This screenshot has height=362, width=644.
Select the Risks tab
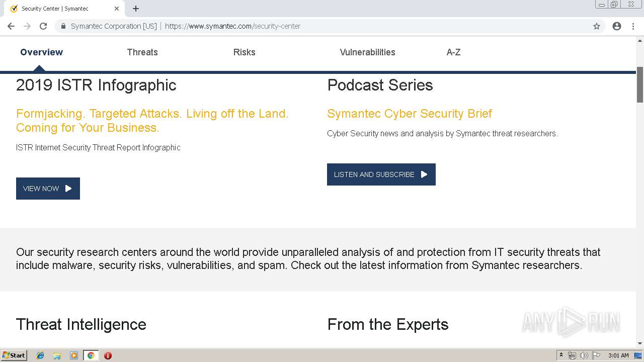(x=245, y=52)
